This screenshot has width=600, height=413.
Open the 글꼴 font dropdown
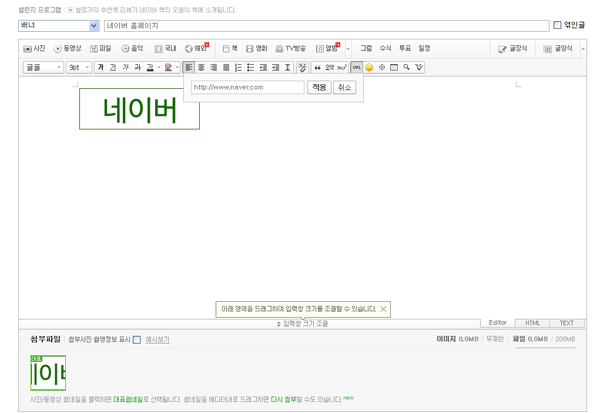tap(43, 67)
